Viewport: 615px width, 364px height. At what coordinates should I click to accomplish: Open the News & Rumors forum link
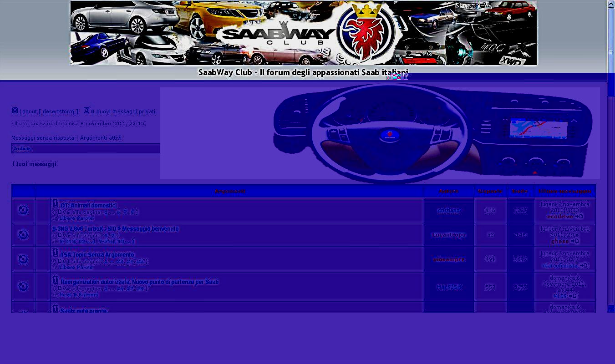(78, 295)
